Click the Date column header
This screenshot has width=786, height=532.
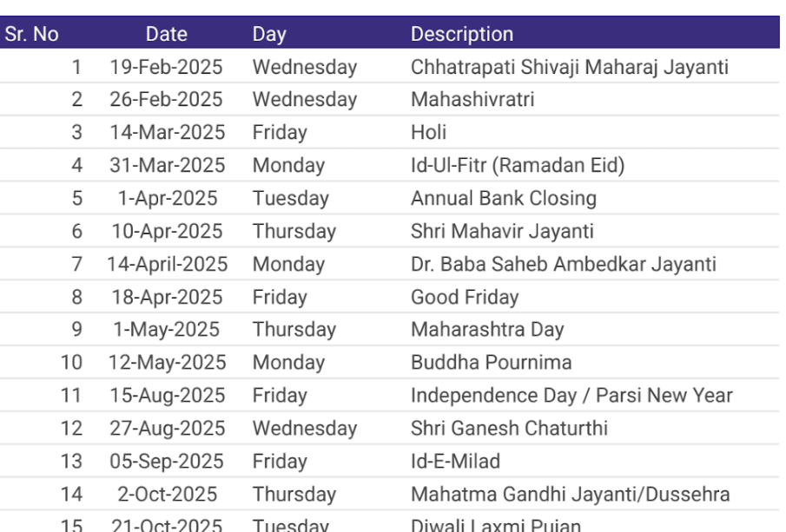(166, 35)
